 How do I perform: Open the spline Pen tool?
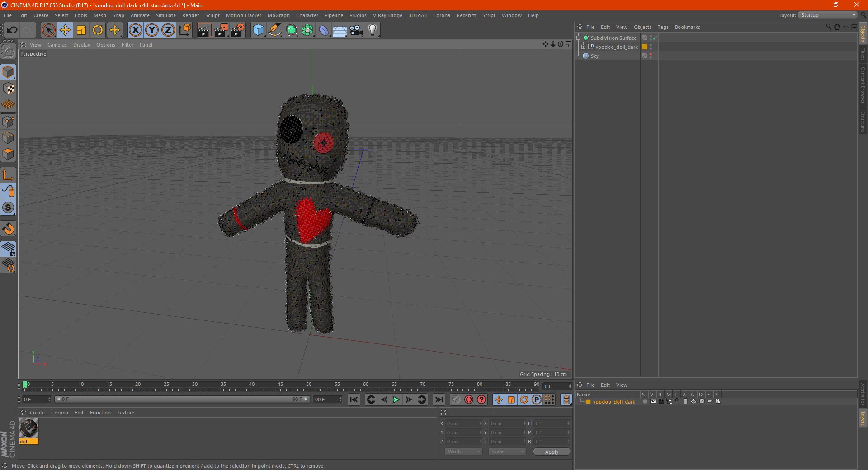275,30
